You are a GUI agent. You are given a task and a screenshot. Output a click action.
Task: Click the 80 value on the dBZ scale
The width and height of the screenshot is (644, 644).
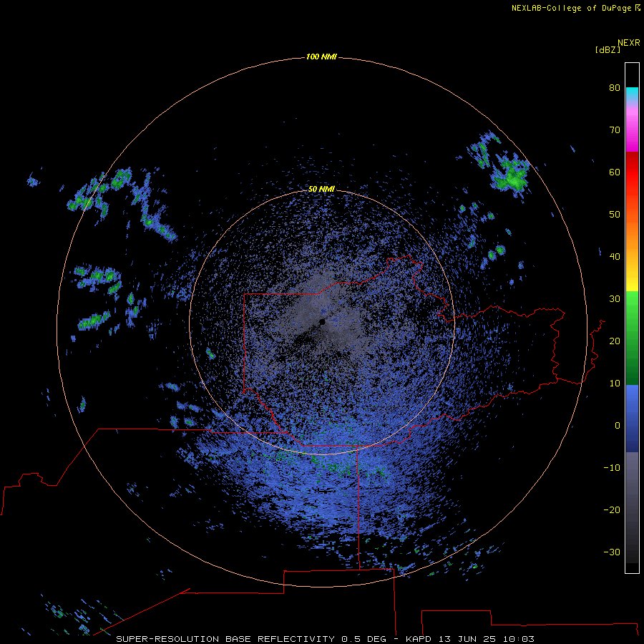[615, 88]
